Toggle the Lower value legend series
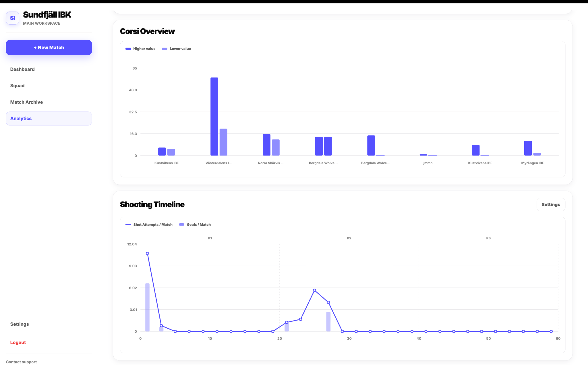The width and height of the screenshot is (588, 372). (176, 49)
